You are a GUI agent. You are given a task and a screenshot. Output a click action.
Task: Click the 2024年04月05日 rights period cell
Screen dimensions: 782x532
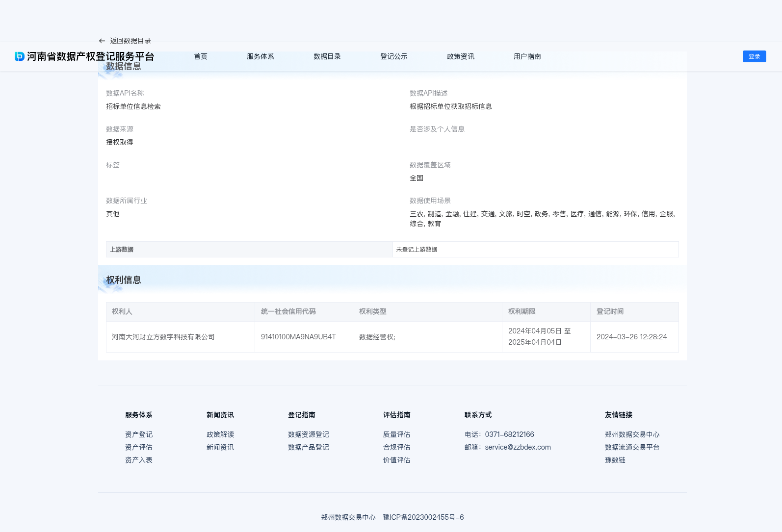tap(547, 337)
